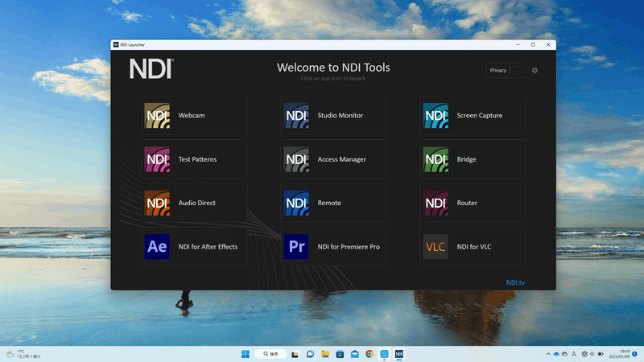Show hidden system tray icons
The width and height of the screenshot is (644, 362).
click(548, 354)
